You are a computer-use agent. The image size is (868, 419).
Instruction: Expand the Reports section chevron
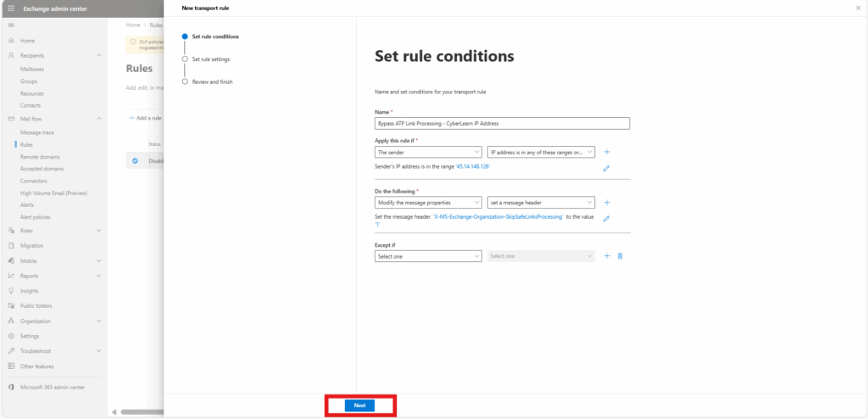coord(99,276)
